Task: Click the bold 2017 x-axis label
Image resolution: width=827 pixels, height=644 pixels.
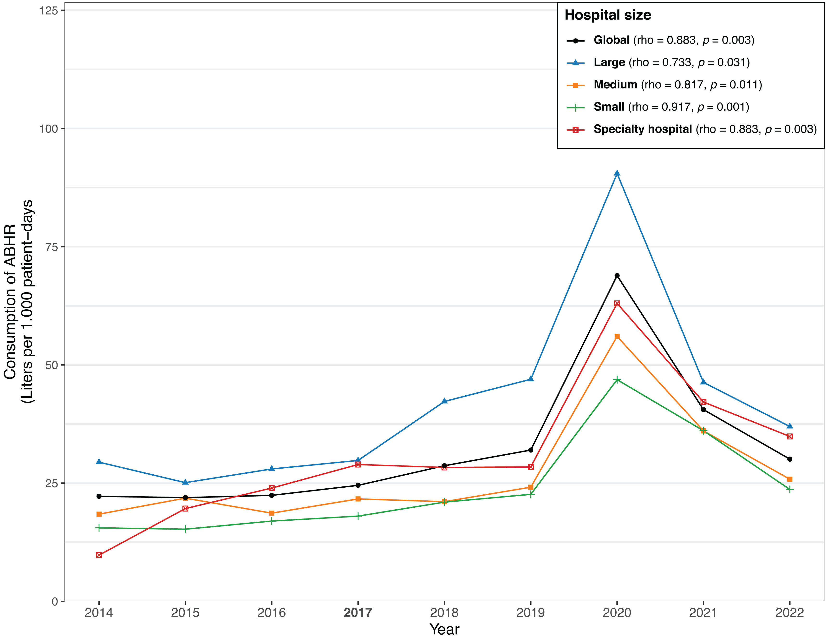Action: click(x=358, y=612)
